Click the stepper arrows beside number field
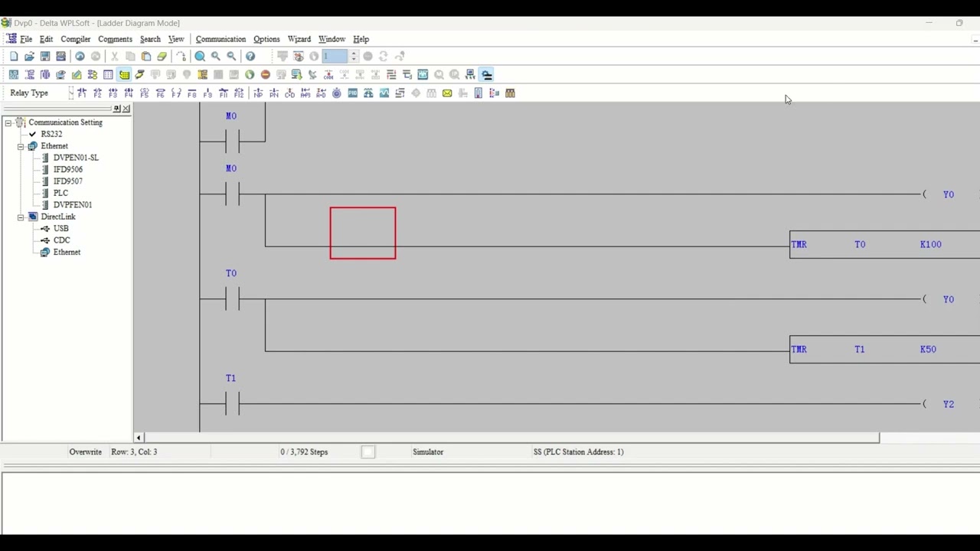Viewport: 980px width, 551px height. pos(353,57)
